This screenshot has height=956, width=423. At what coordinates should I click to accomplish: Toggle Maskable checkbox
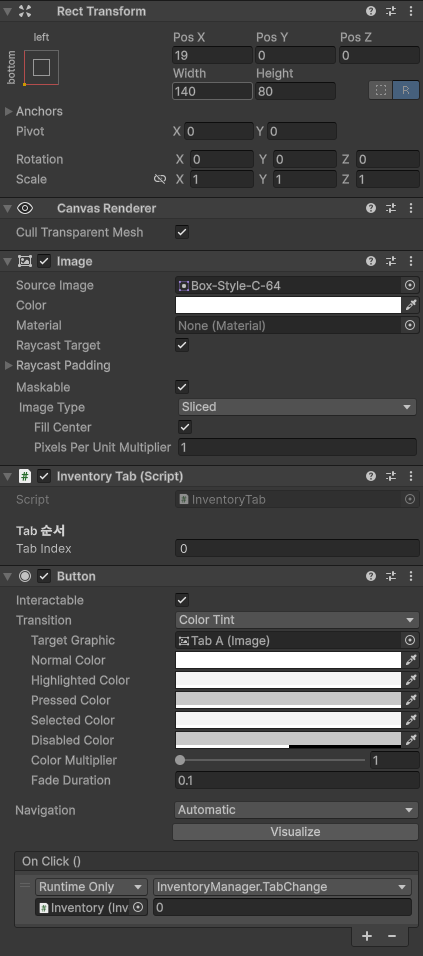click(182, 387)
